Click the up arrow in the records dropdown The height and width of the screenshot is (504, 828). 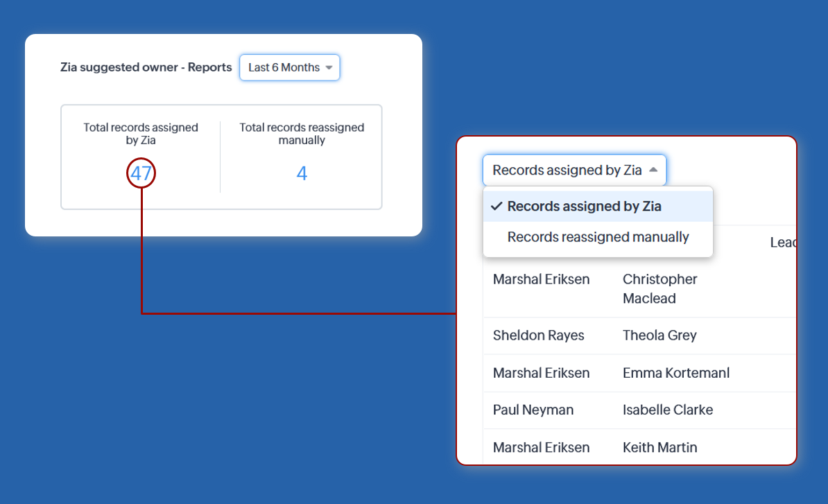pos(653,170)
